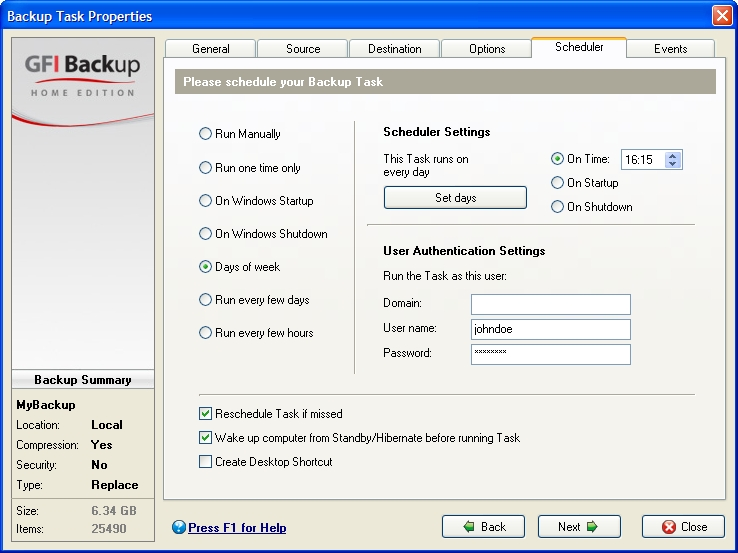Open Press F1 for Help link
Viewport: 738px width, 553px height.
[237, 528]
